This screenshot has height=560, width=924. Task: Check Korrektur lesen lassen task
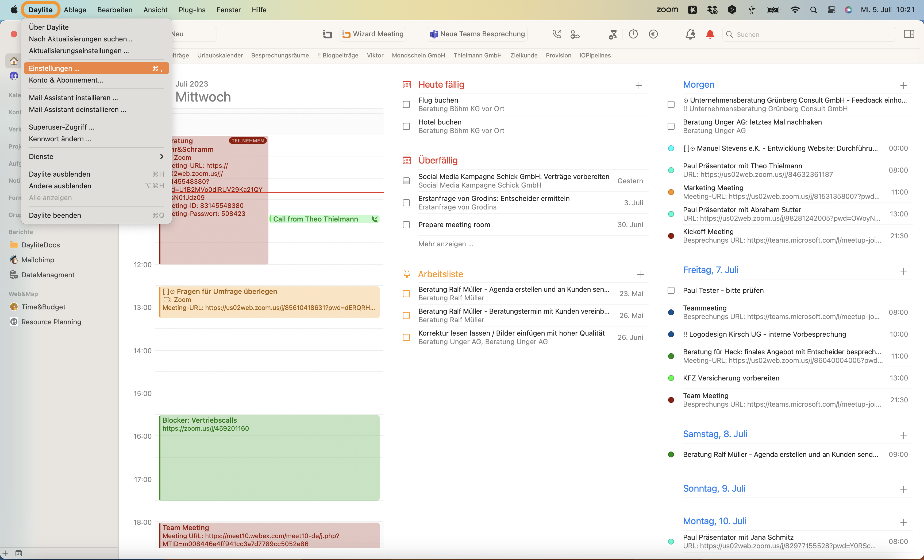click(x=406, y=337)
